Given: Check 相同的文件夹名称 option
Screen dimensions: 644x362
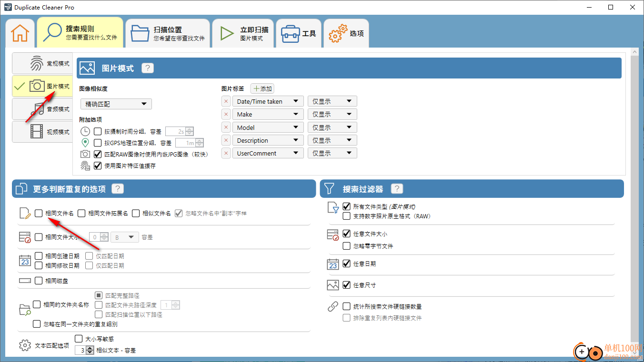Looking at the screenshot, I should (37, 304).
